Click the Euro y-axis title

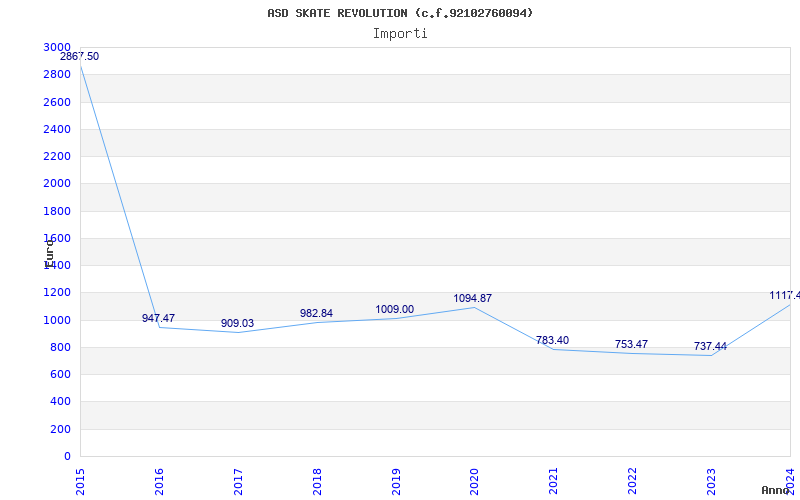click(x=49, y=253)
